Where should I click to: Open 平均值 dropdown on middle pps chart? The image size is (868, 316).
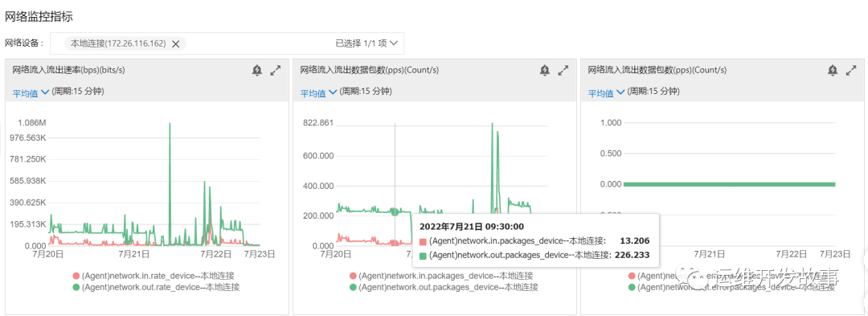[x=319, y=93]
